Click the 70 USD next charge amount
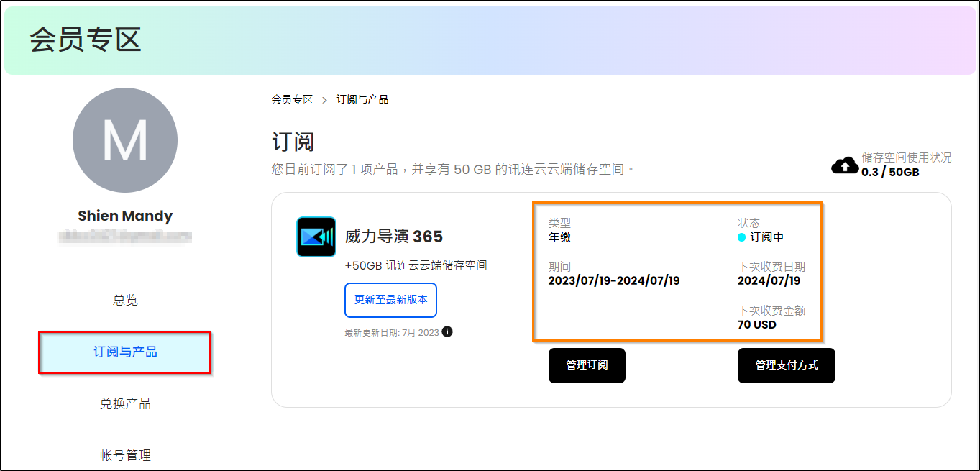Screen dimensions: 980x471 point(757,325)
